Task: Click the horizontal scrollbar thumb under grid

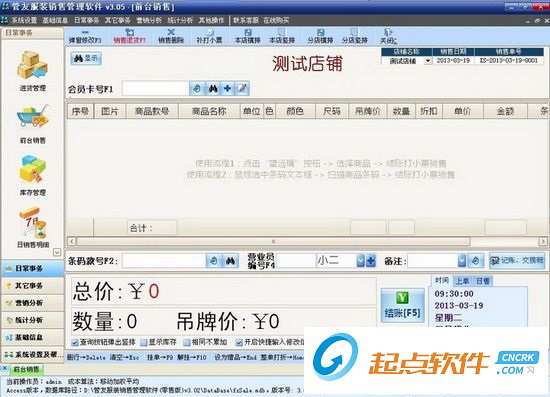Action: click(273, 241)
